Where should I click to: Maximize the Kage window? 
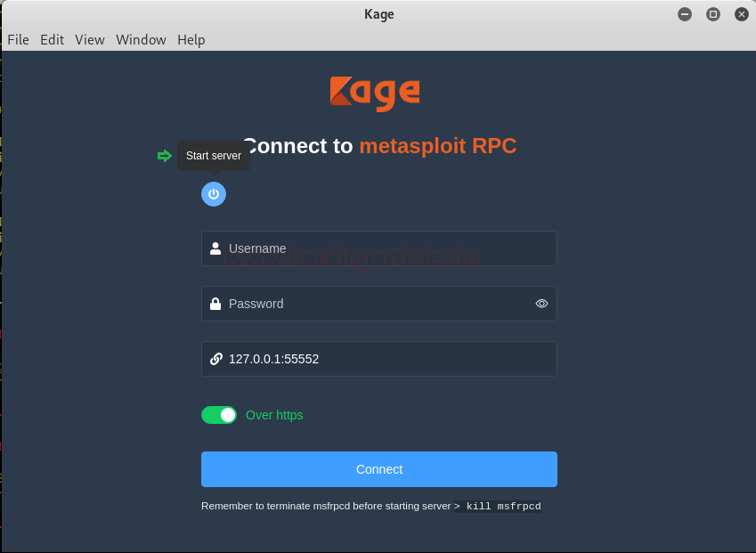pos(712,14)
